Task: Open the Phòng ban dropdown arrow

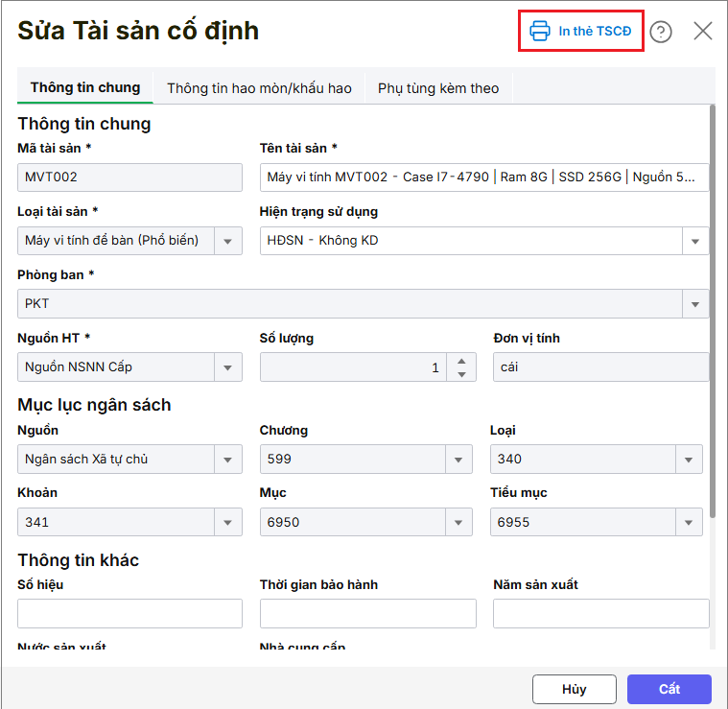Action: tap(695, 304)
